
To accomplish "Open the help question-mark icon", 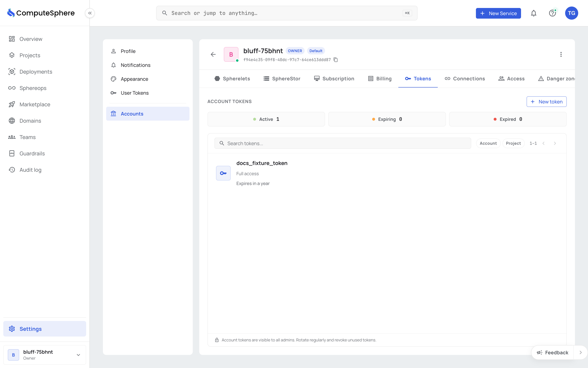I will point(552,13).
